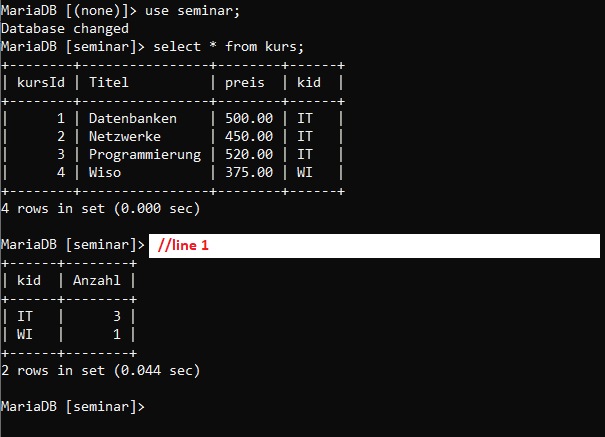Click the 'Anzahl' column header
The width and height of the screenshot is (605, 437).
97,280
